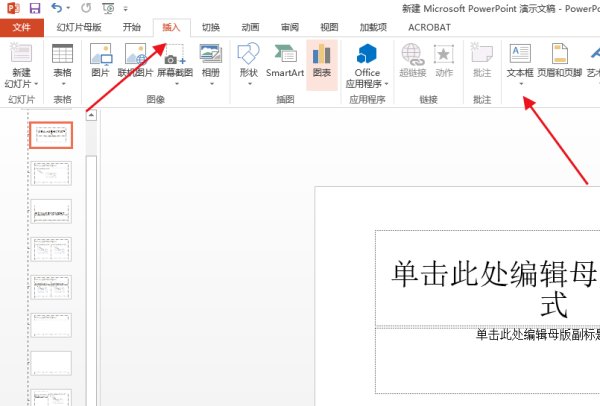Expand the 文本框 dropdown arrow

[x=521, y=83]
